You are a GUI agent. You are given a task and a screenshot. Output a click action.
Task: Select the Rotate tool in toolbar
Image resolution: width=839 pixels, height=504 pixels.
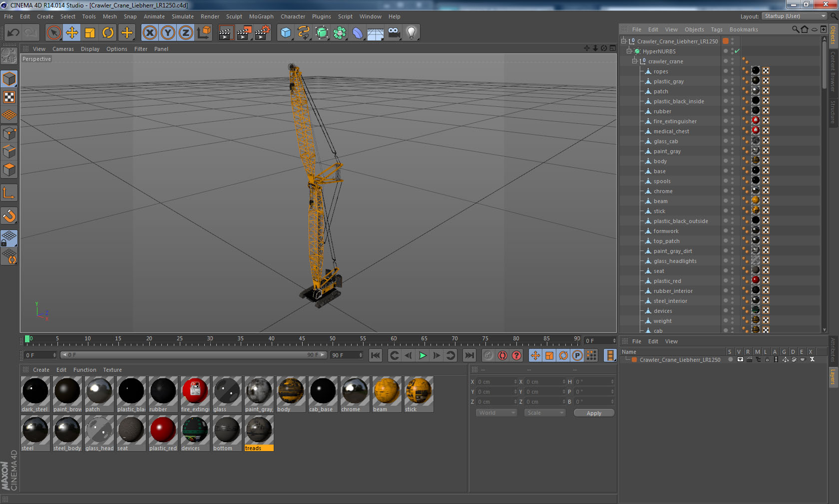pyautogui.click(x=108, y=33)
